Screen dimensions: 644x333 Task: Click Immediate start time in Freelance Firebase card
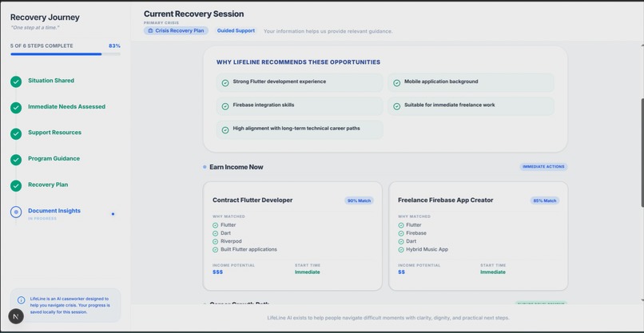(493, 272)
